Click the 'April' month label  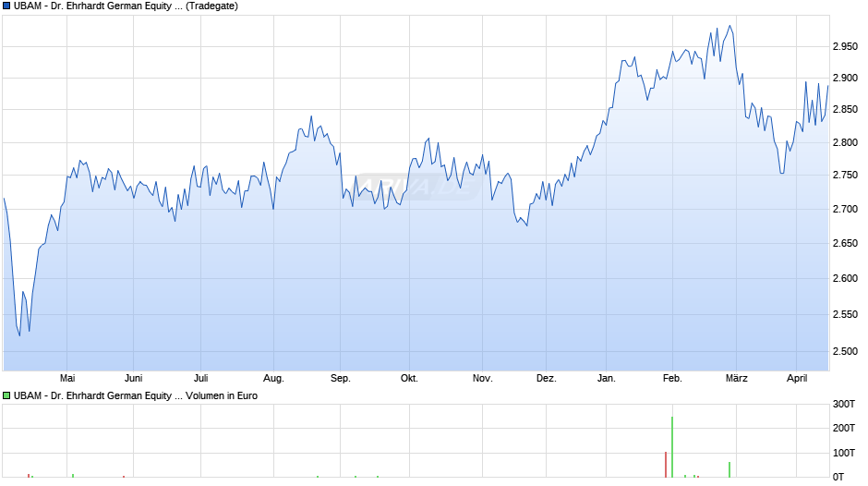(797, 378)
